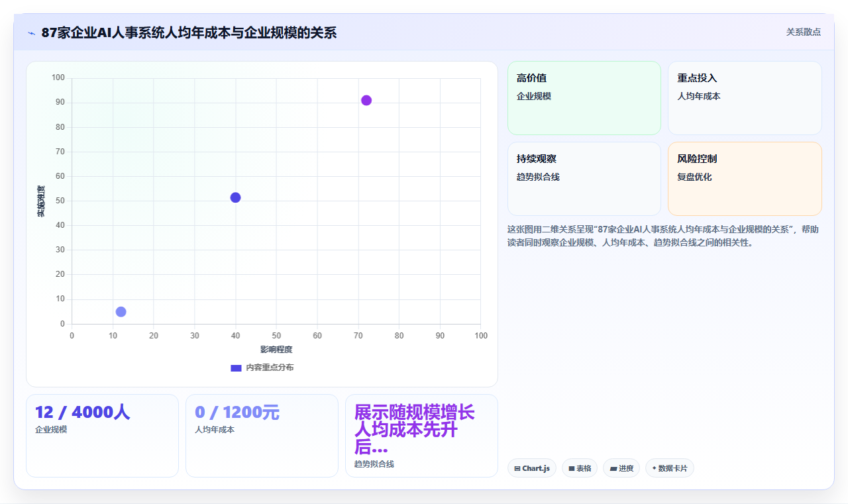Click the 12 / 4000人 value
Screen dimensions: 848x504
[83, 412]
